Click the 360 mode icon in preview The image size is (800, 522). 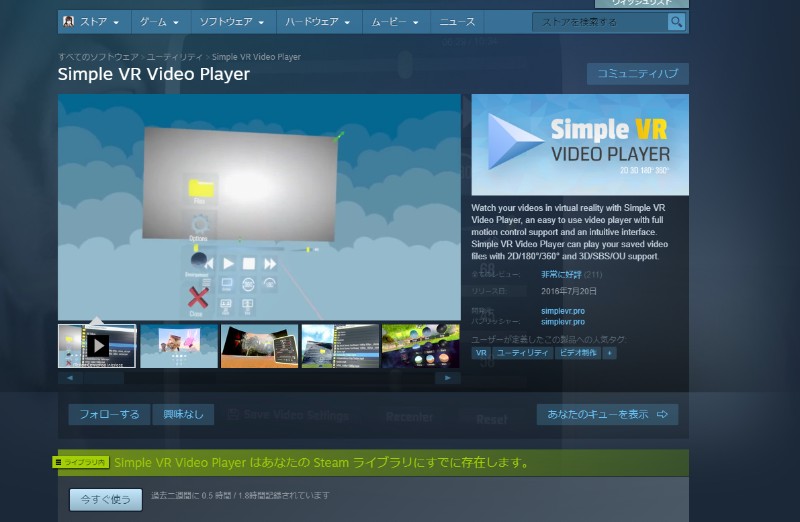pyautogui.click(x=248, y=284)
